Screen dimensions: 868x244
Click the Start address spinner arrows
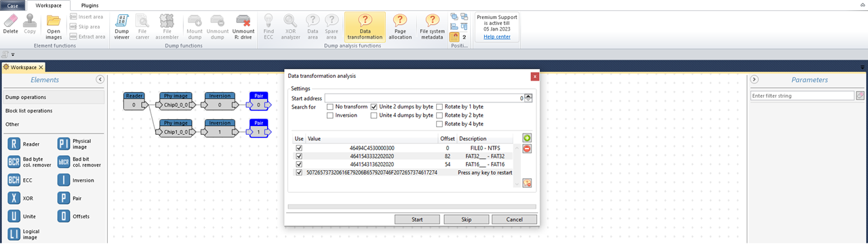[528, 98]
